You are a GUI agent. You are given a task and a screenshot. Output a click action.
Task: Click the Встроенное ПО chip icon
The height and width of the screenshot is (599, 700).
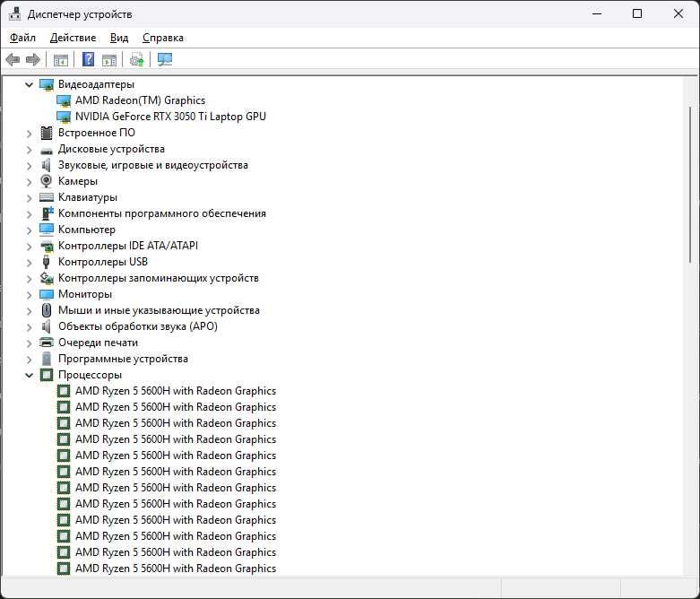(x=47, y=133)
